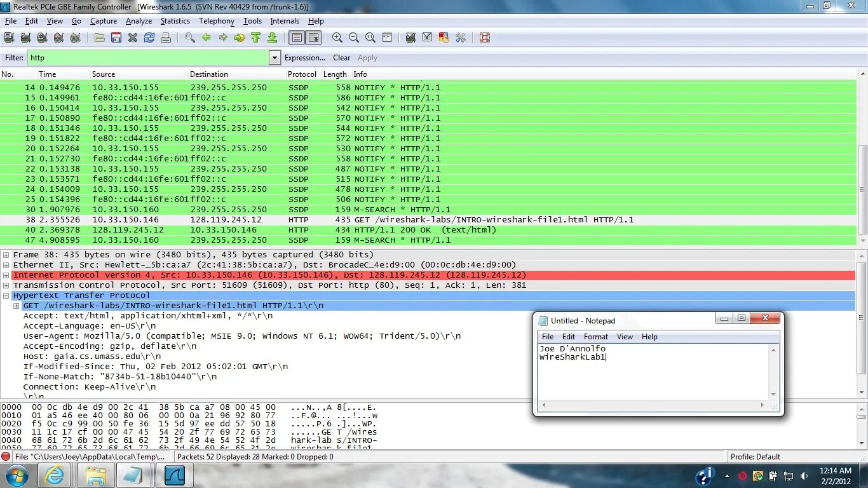The width and height of the screenshot is (868, 488).
Task: Click the Expression... filter button
Action: pos(305,58)
